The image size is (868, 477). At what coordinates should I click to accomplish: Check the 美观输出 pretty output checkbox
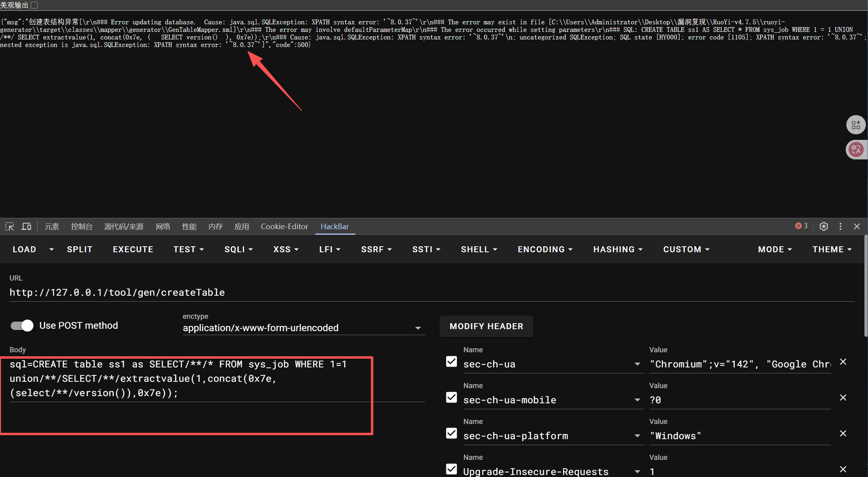coord(34,5)
